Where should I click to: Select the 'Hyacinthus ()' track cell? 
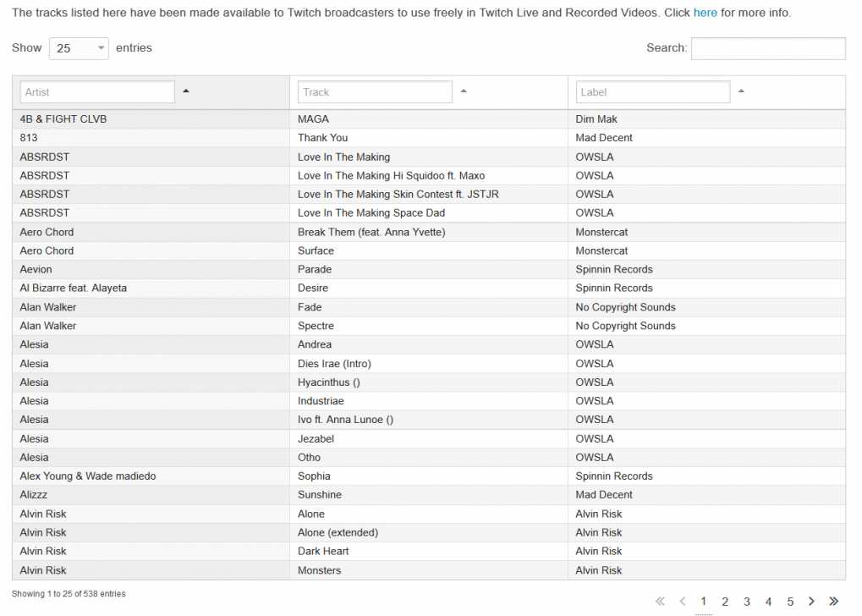tap(428, 382)
